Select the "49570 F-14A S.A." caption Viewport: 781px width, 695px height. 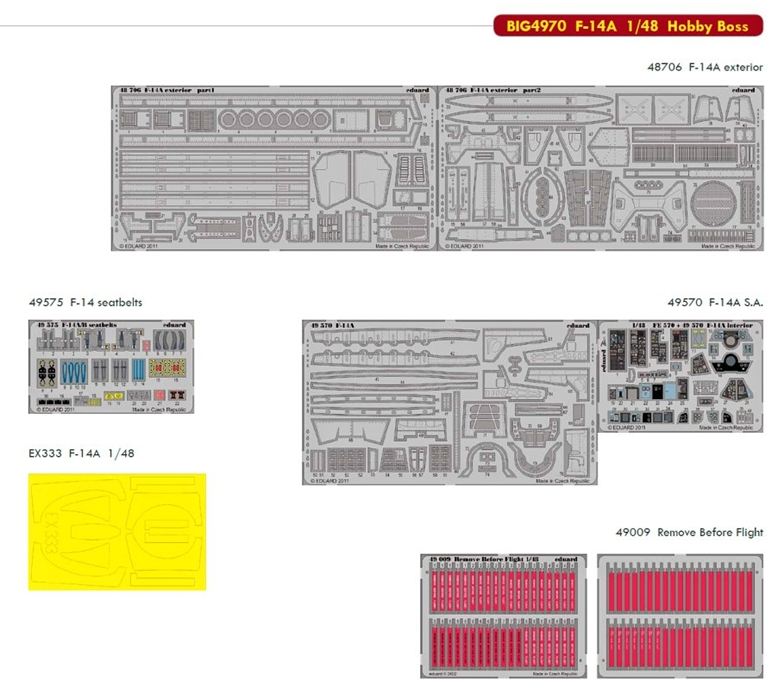(714, 302)
